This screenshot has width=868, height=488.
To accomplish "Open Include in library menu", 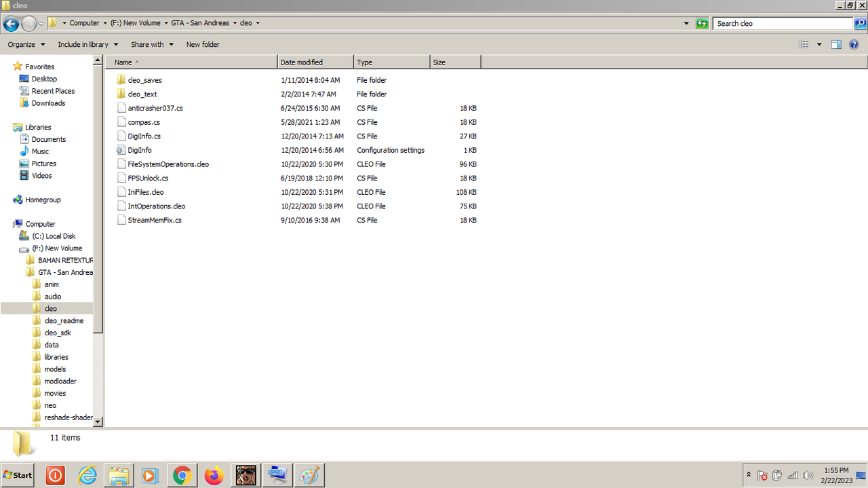I will pyautogui.click(x=87, y=44).
